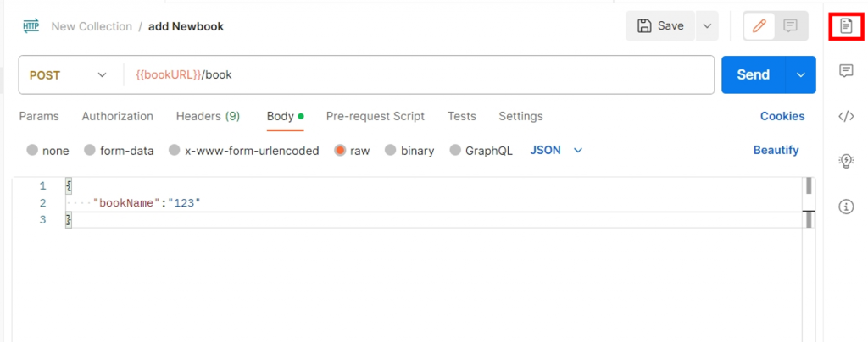Click the Beautify link
This screenshot has width=868, height=342.
tap(776, 151)
